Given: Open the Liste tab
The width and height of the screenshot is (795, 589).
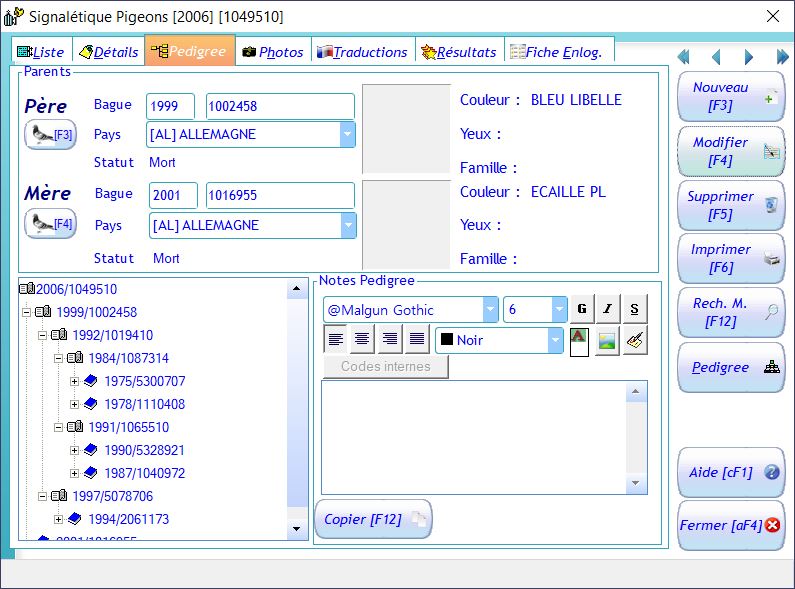Looking at the screenshot, I should click(42, 52).
